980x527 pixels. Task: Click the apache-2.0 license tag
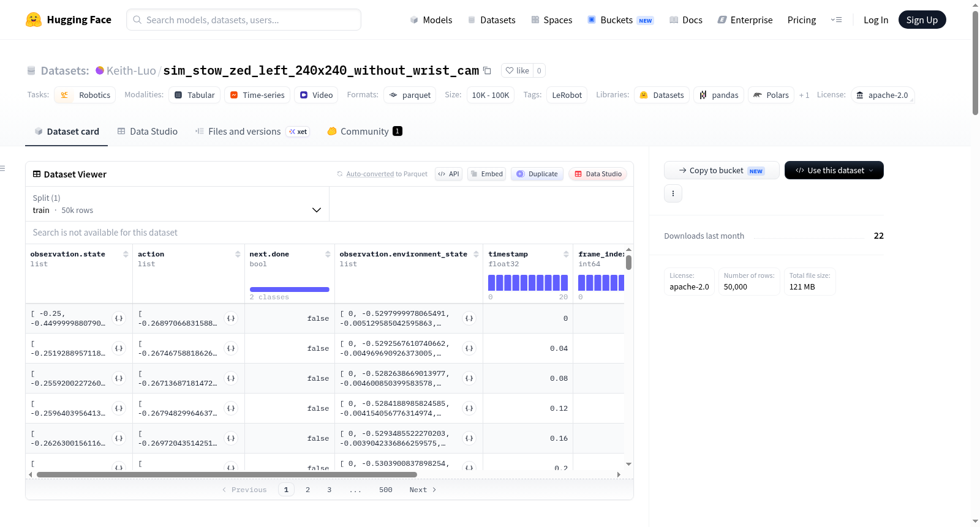[883, 95]
